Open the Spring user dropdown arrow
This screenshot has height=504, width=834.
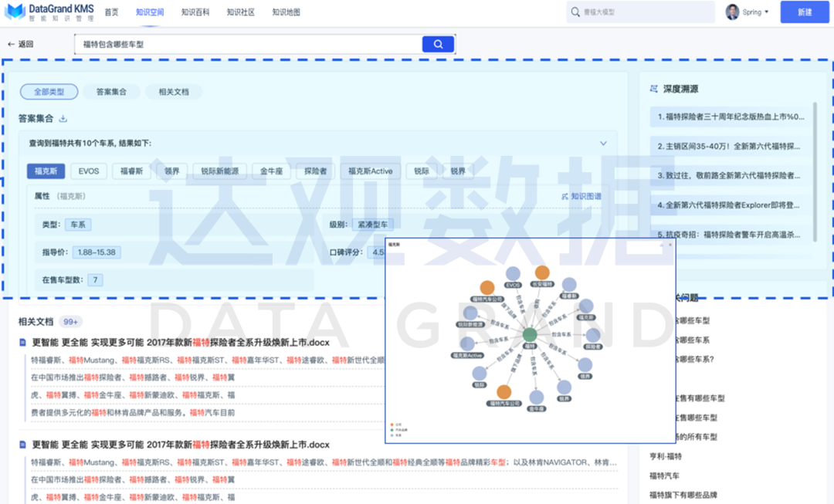click(767, 12)
